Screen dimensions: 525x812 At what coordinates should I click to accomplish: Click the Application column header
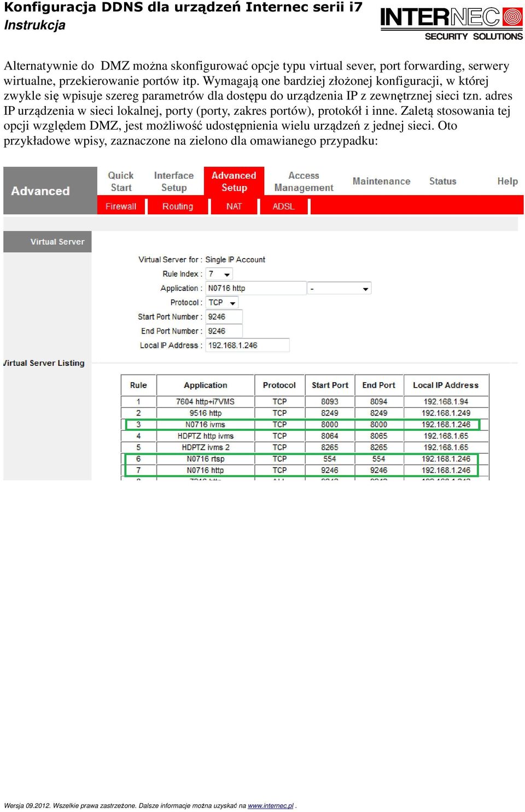click(x=205, y=385)
